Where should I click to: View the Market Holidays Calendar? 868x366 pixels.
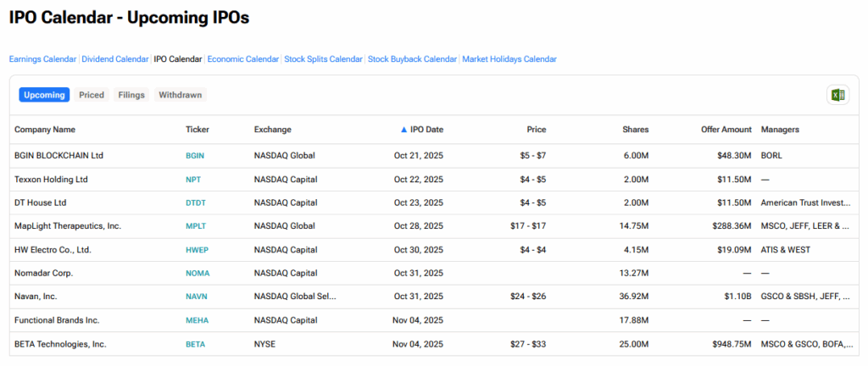coord(509,59)
